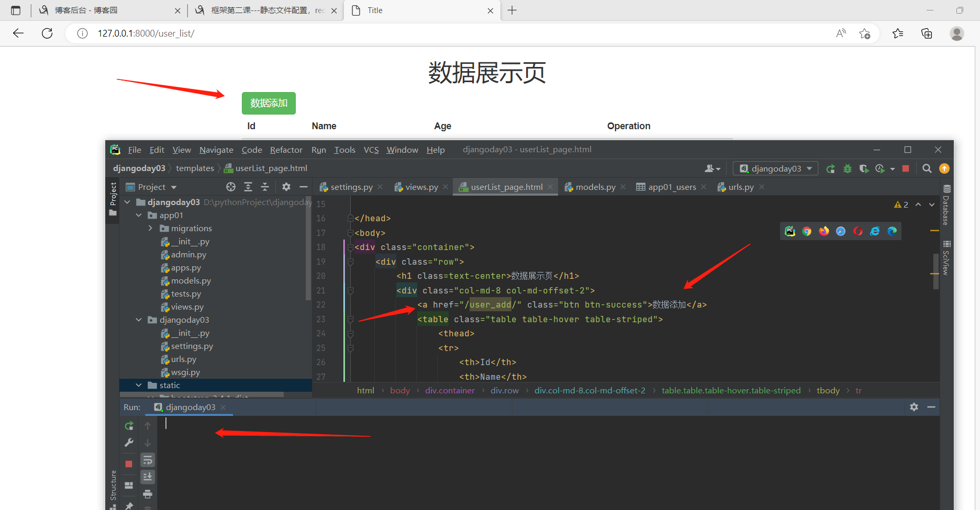Toggle the SciView tool window side tab

coord(946,258)
